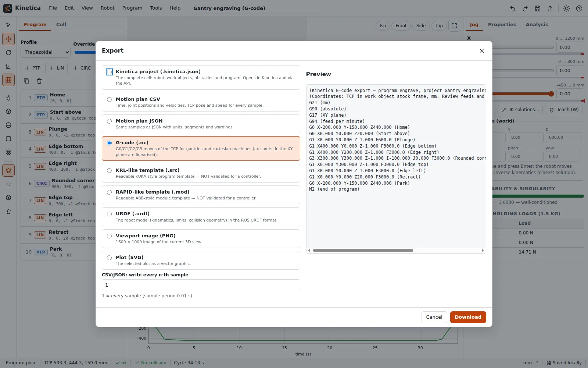Open the Robot menu
This screenshot has width=588, height=368.
pyautogui.click(x=108, y=8)
